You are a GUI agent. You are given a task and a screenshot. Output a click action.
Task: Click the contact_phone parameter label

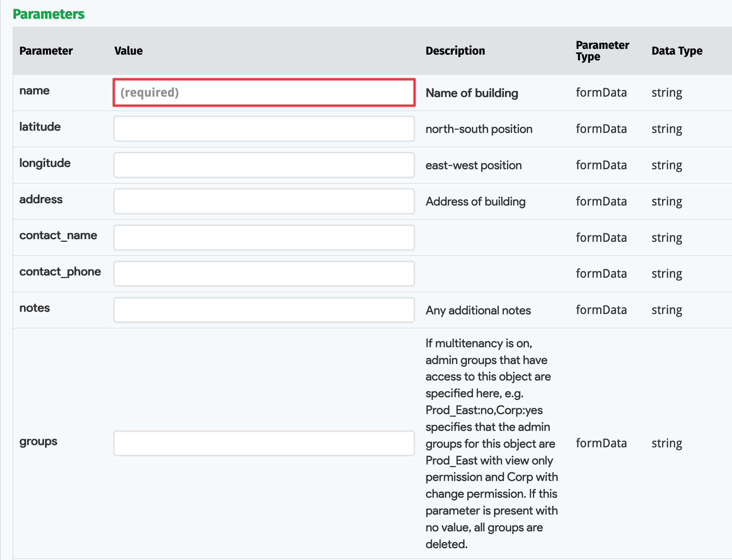(60, 272)
